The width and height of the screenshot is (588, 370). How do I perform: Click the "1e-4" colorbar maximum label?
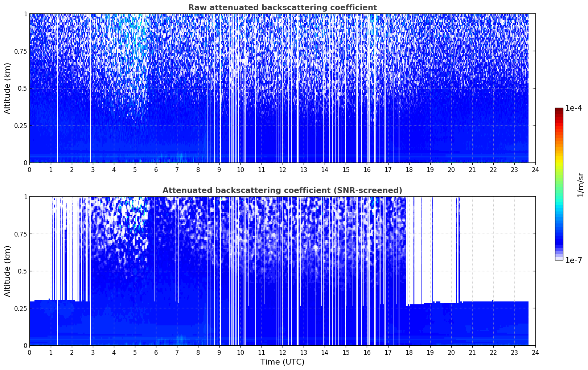pos(573,108)
